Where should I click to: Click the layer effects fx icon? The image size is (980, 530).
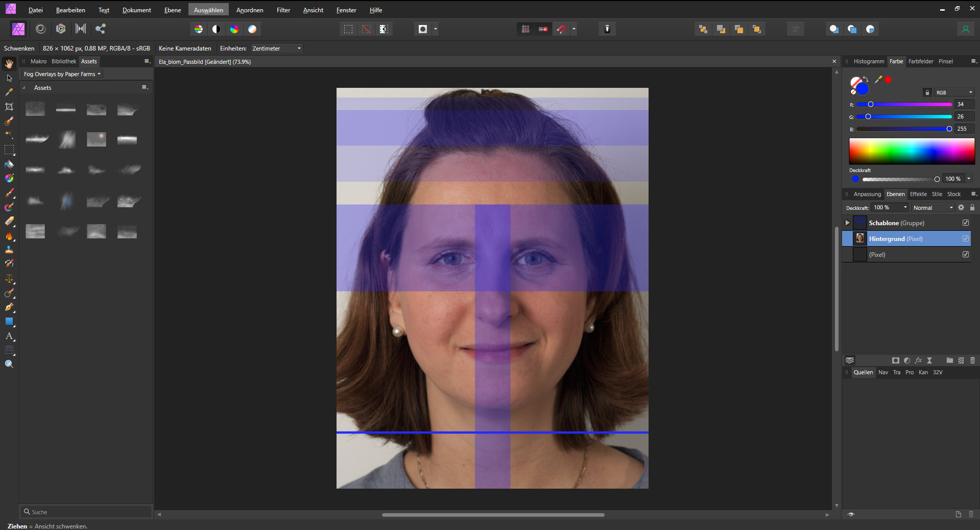pyautogui.click(x=918, y=360)
